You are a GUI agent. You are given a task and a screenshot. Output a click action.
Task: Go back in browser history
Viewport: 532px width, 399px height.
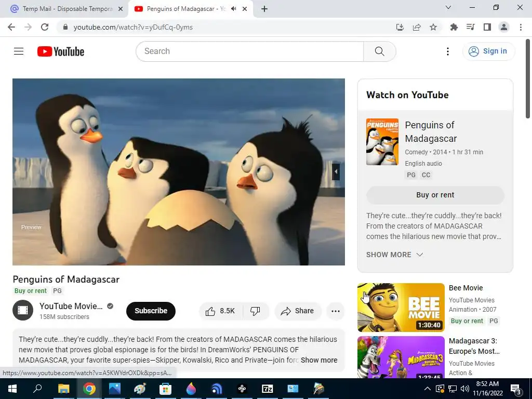pos(11,27)
